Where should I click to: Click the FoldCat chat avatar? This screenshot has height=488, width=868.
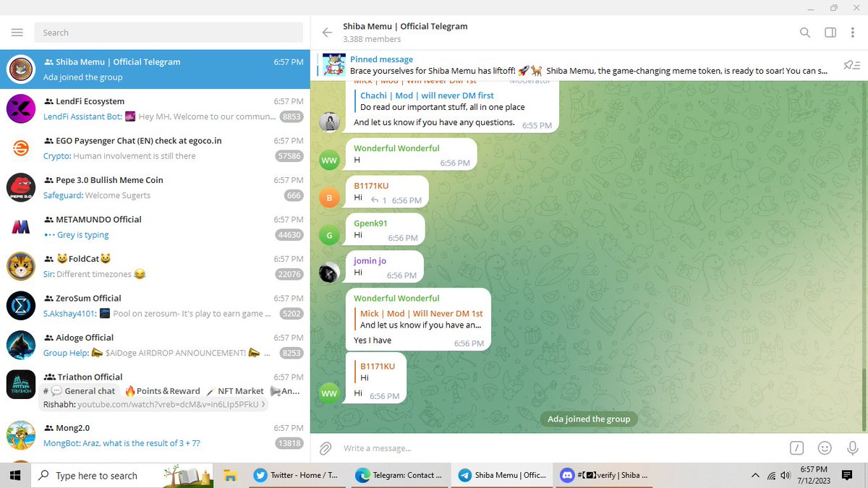[21, 266]
